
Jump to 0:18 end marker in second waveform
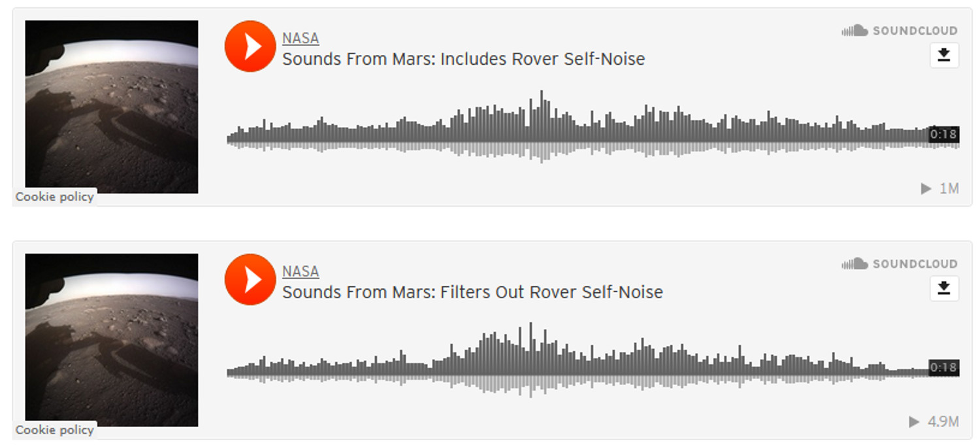(943, 368)
